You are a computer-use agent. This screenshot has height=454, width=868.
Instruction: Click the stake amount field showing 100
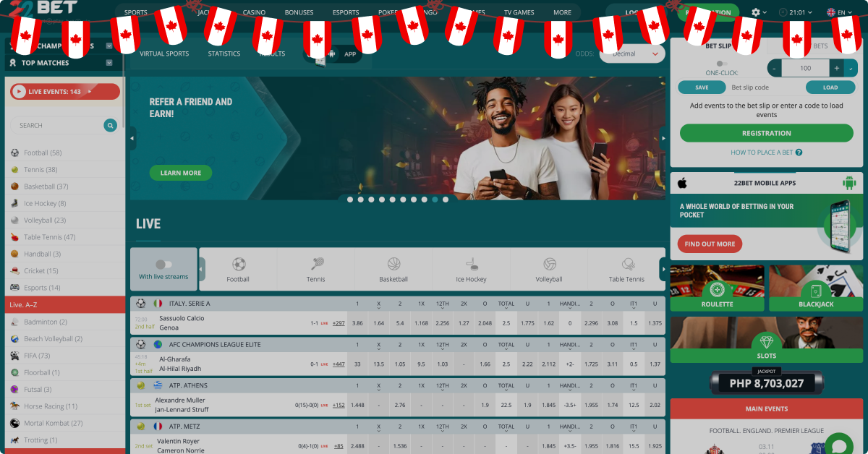pyautogui.click(x=807, y=67)
